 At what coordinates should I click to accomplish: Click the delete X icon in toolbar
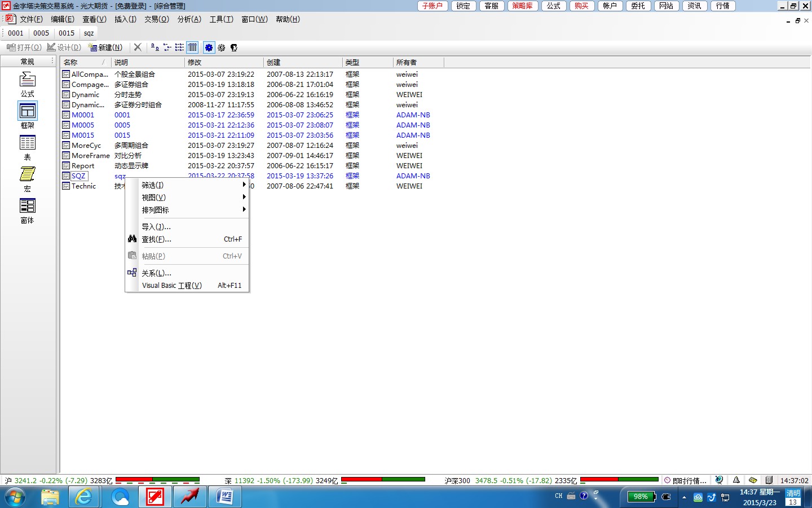coord(138,47)
